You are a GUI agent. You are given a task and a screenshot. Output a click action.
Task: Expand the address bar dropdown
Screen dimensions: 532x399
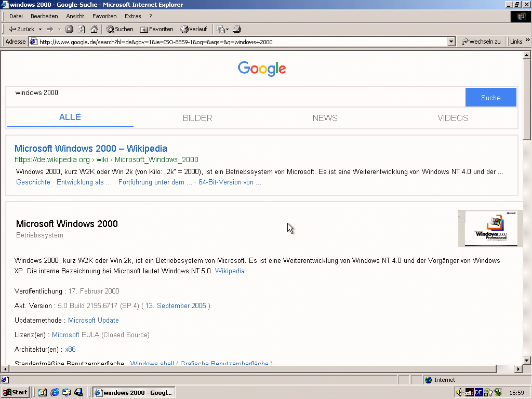tap(451, 42)
